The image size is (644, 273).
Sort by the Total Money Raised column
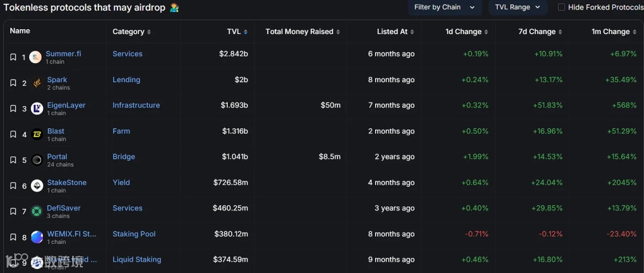click(x=302, y=32)
